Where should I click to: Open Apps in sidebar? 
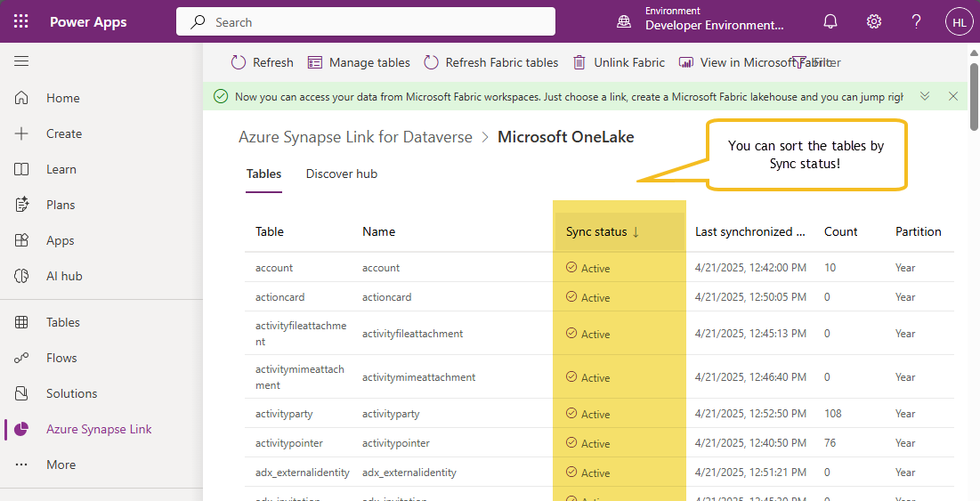coord(60,240)
